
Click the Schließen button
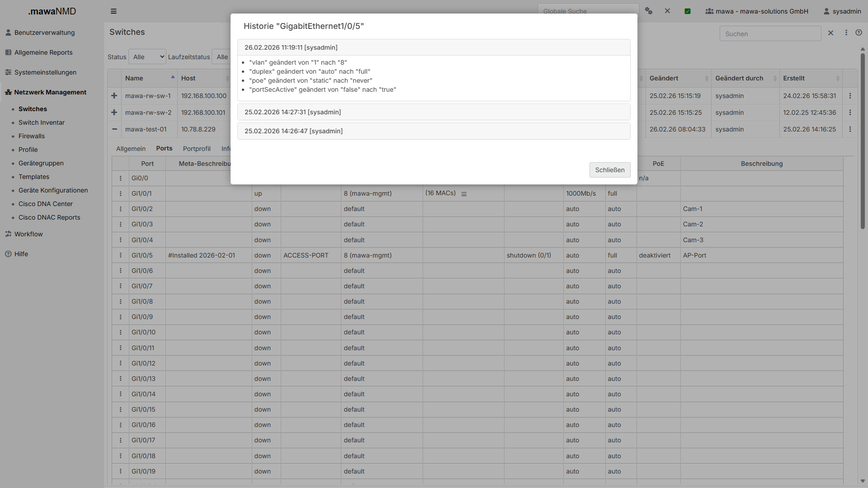tap(609, 170)
